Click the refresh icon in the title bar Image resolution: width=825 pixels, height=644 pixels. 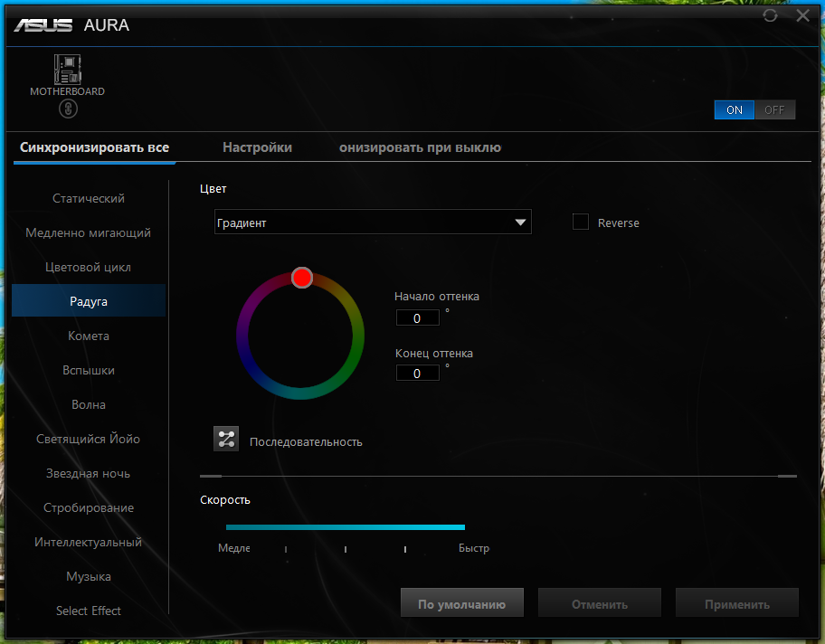click(x=770, y=15)
